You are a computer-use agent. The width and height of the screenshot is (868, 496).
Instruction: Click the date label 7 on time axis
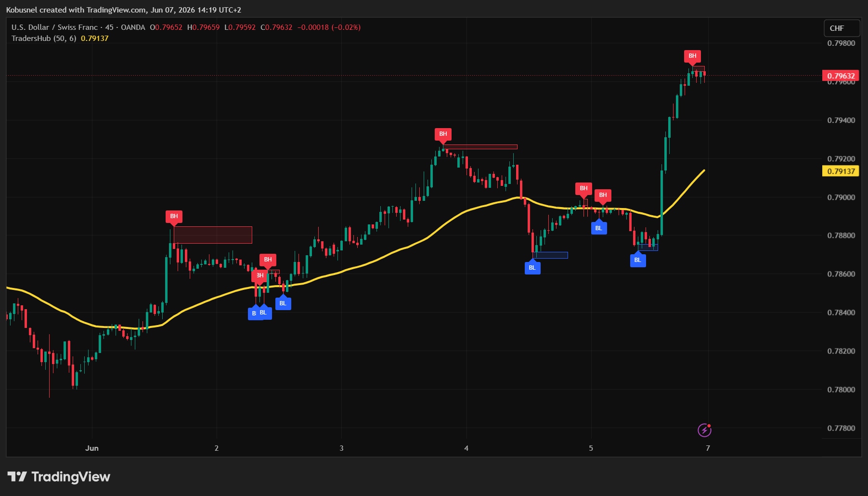(708, 448)
